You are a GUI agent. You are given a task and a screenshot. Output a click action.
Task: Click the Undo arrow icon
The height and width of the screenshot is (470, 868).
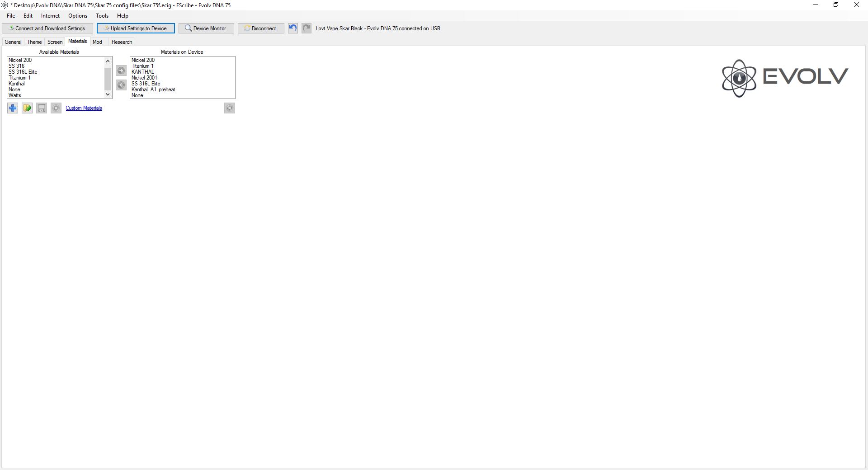(x=293, y=28)
